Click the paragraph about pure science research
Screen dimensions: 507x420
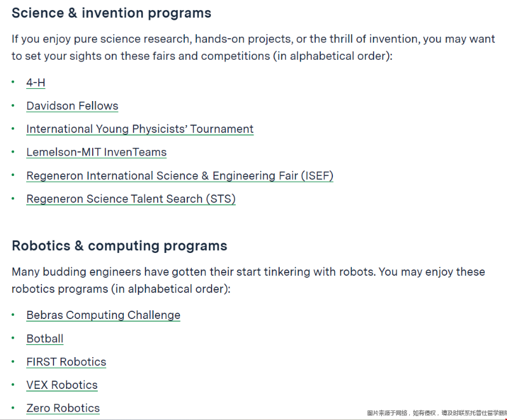coord(253,48)
